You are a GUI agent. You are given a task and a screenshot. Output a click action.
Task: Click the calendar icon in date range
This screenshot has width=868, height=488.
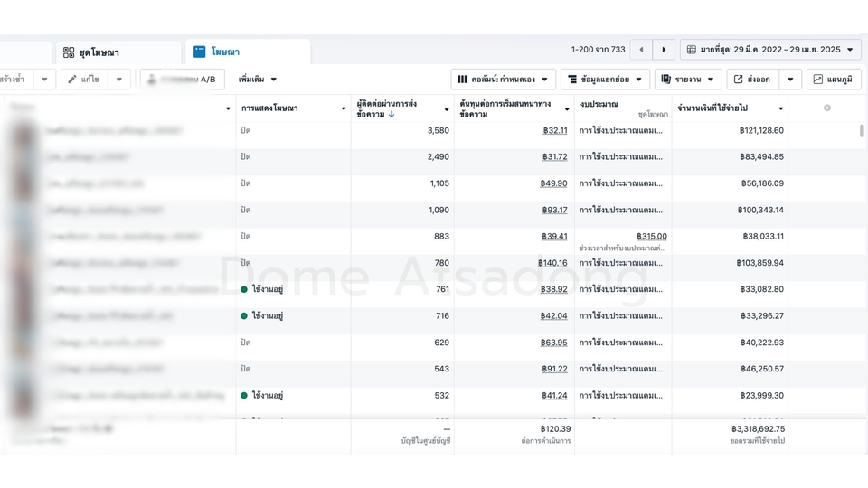click(692, 49)
